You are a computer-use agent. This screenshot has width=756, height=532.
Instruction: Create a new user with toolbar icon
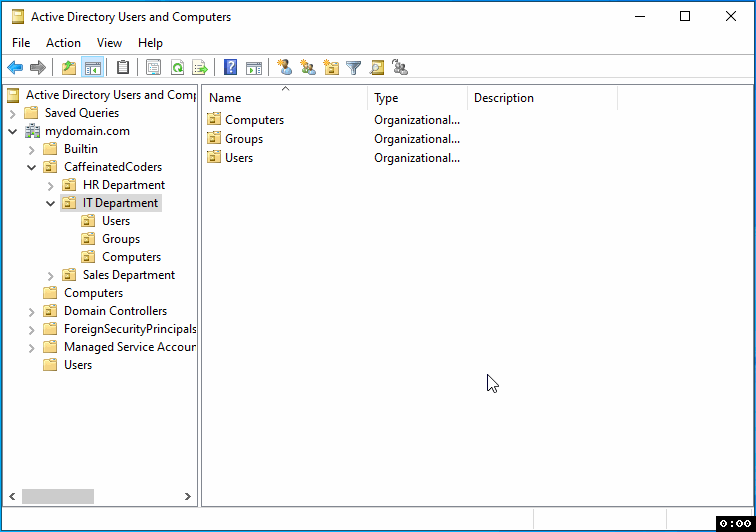(284, 68)
